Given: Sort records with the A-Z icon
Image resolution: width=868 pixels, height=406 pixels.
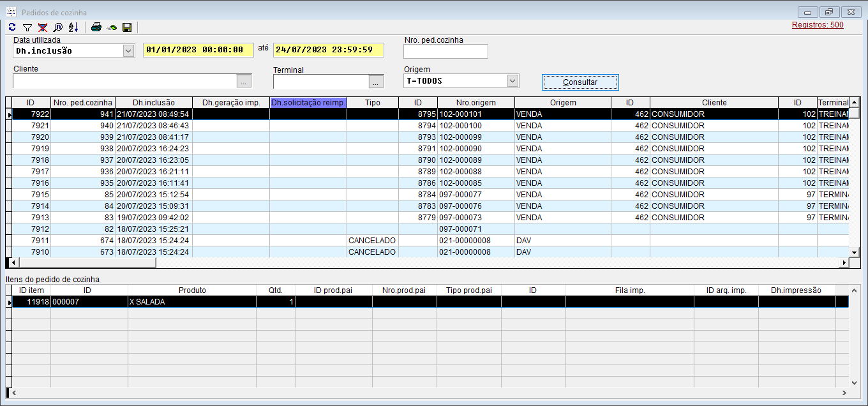Looking at the screenshot, I should pos(73,27).
